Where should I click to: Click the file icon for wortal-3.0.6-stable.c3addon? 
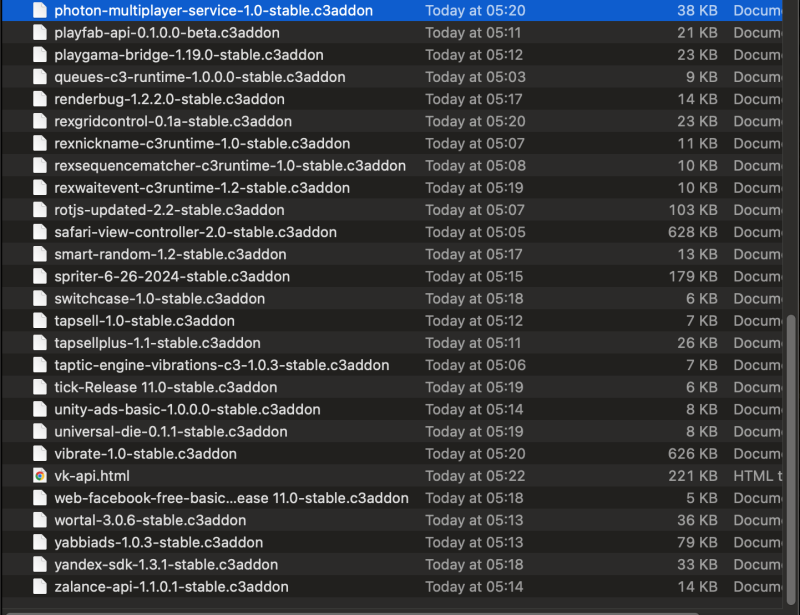pos(40,520)
